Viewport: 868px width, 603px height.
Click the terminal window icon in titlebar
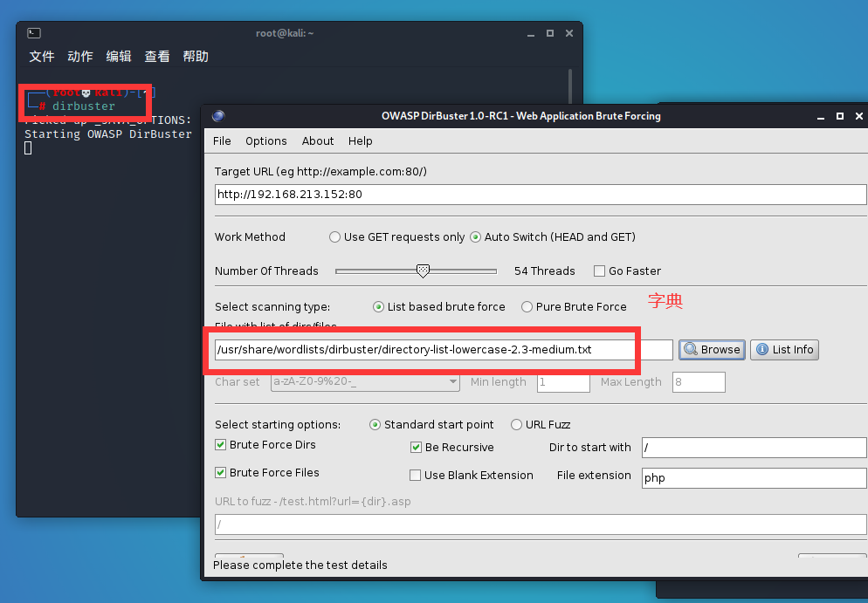click(x=34, y=33)
